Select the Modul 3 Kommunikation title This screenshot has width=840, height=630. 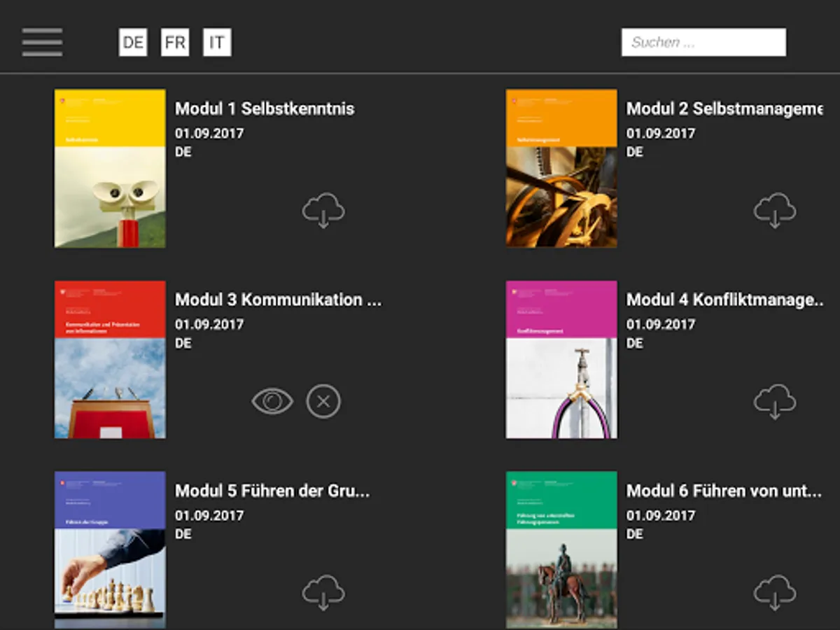279,300
